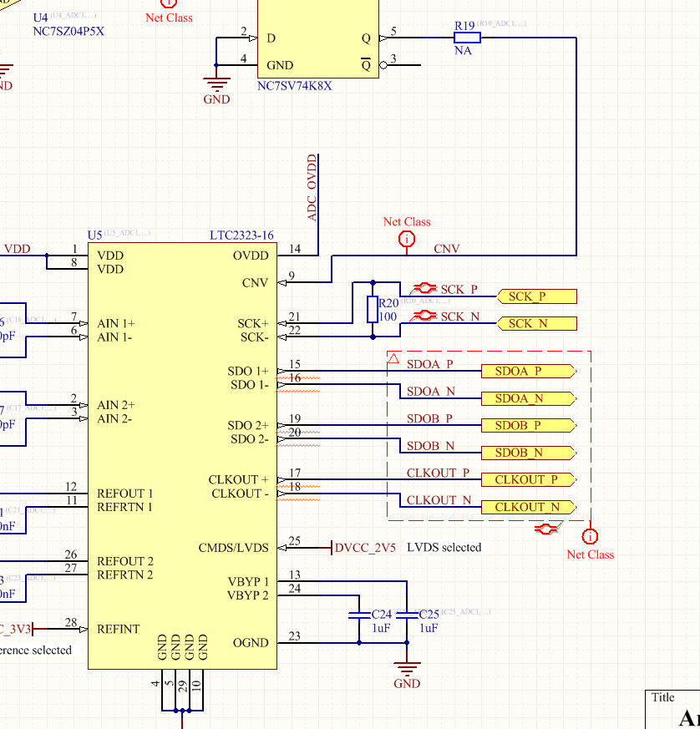700x729 pixels.
Task: Click the Net Class marker below the LVDS blanket
Action: (591, 537)
